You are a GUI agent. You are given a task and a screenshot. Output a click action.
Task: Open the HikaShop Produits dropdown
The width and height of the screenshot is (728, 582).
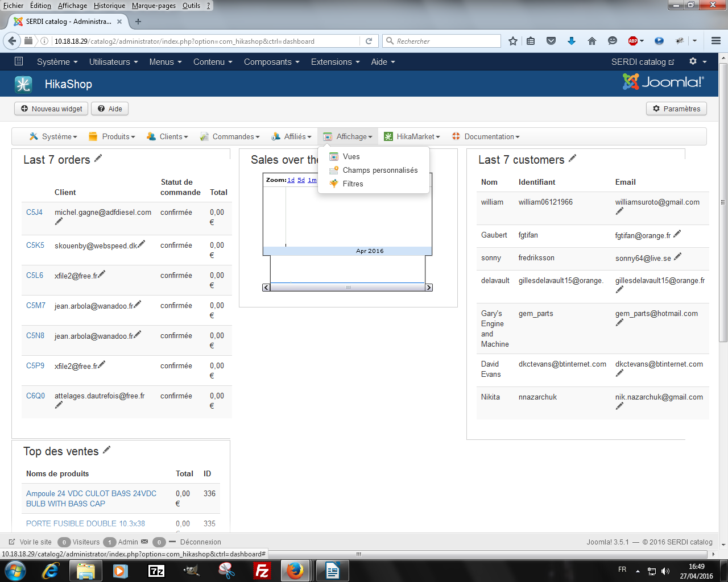coord(112,136)
